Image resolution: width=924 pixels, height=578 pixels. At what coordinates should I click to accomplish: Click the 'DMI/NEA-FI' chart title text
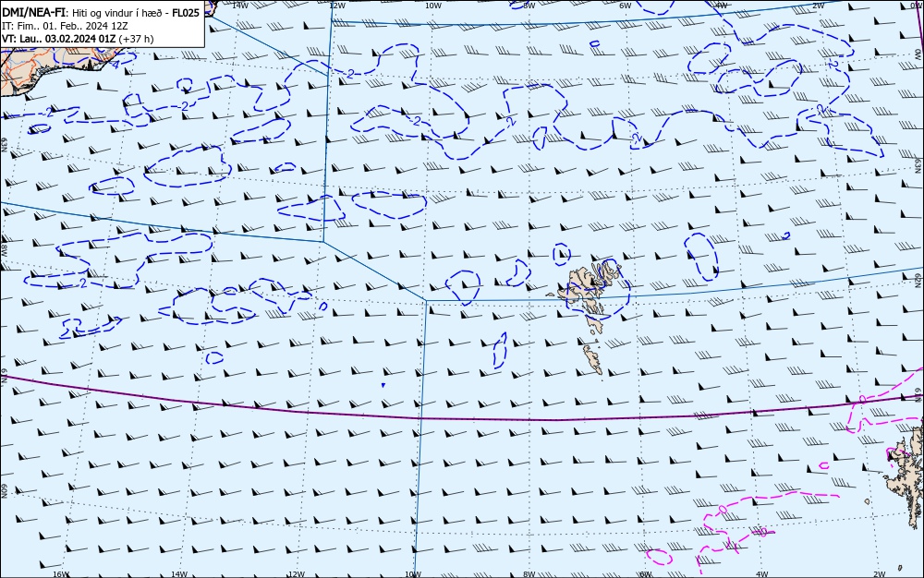point(32,13)
